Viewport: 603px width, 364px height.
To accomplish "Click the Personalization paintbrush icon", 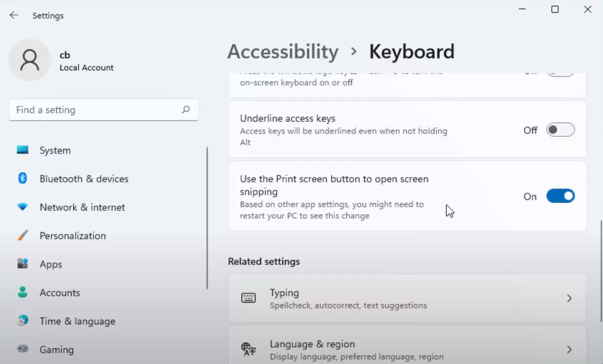I will 22,235.
